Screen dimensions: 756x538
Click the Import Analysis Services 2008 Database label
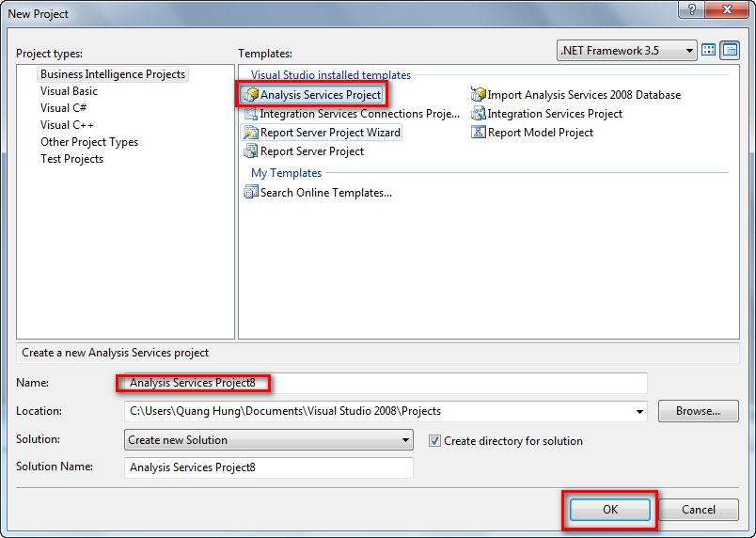click(x=584, y=94)
